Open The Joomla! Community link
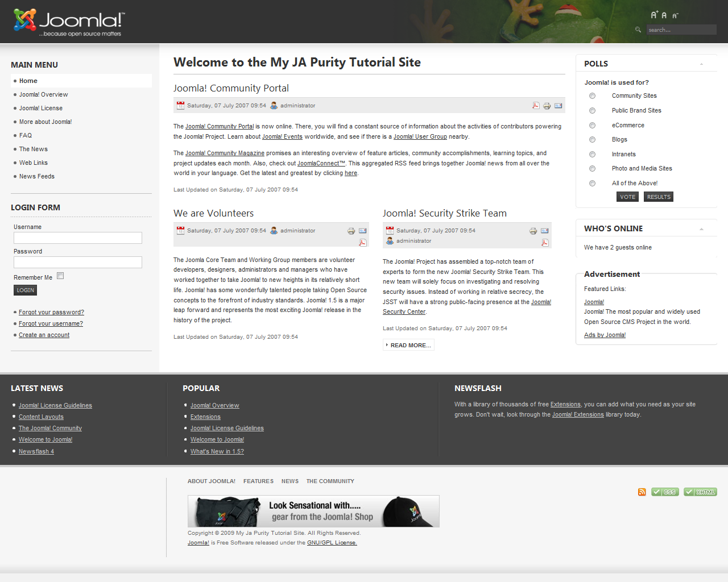The width and height of the screenshot is (728, 582). pyautogui.click(x=50, y=428)
